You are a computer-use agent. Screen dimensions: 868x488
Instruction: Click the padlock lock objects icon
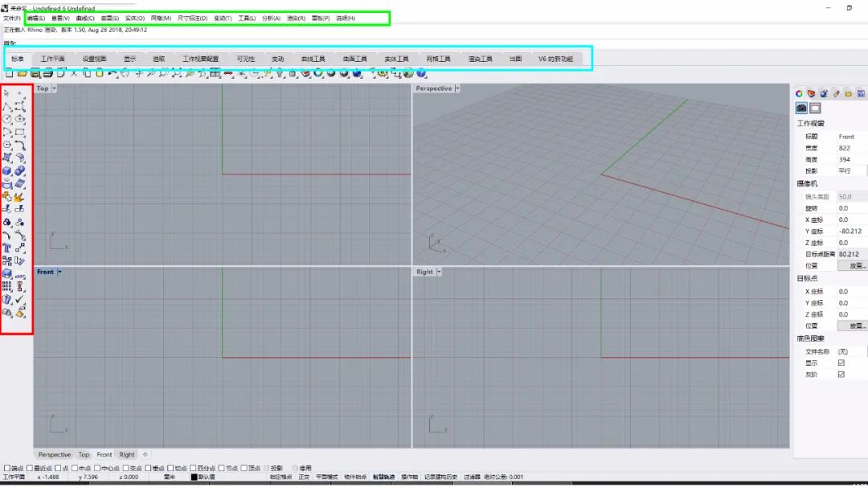point(293,72)
